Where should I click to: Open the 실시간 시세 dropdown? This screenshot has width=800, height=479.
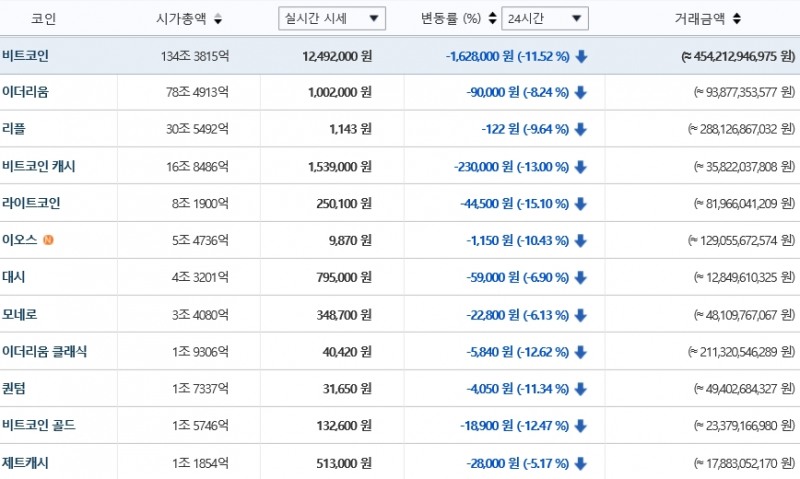332,18
